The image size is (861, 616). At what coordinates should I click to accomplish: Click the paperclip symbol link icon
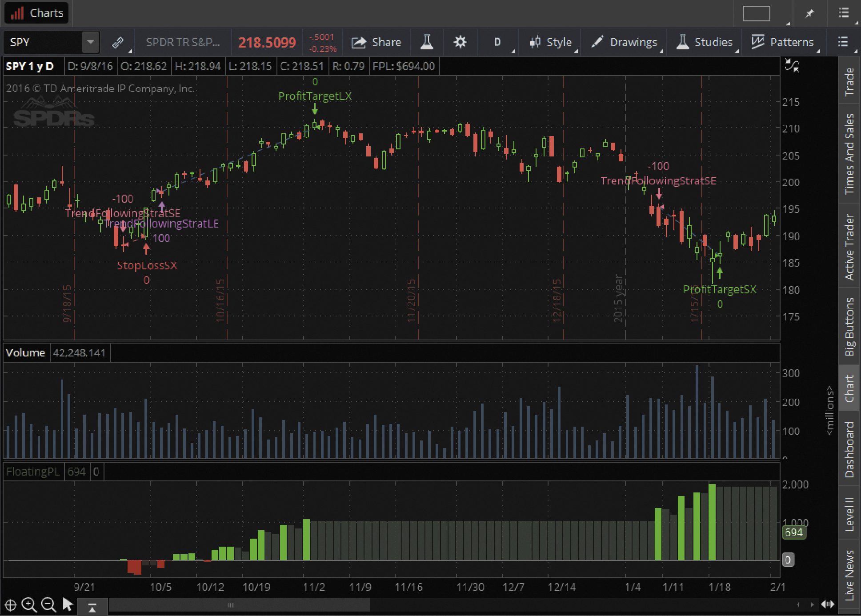(117, 42)
